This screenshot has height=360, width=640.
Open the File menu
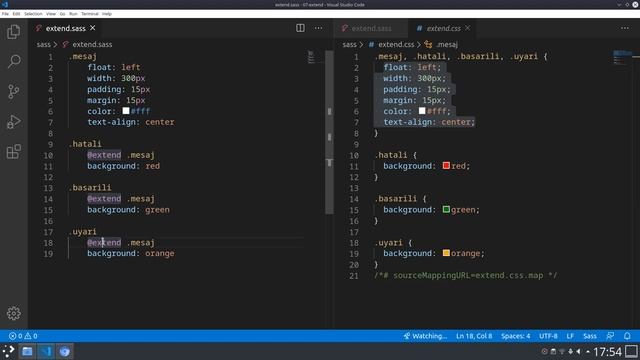pyautogui.click(x=5, y=14)
